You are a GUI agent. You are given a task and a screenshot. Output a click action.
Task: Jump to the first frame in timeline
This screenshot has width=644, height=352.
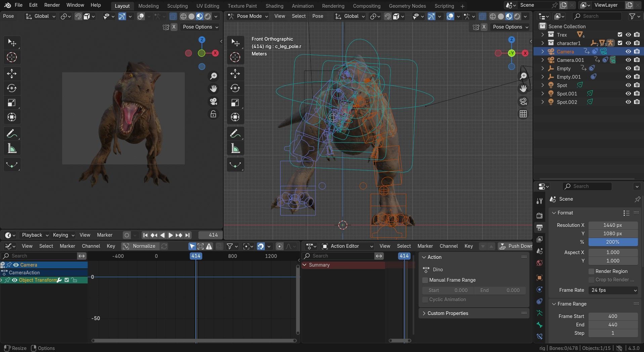pos(145,235)
